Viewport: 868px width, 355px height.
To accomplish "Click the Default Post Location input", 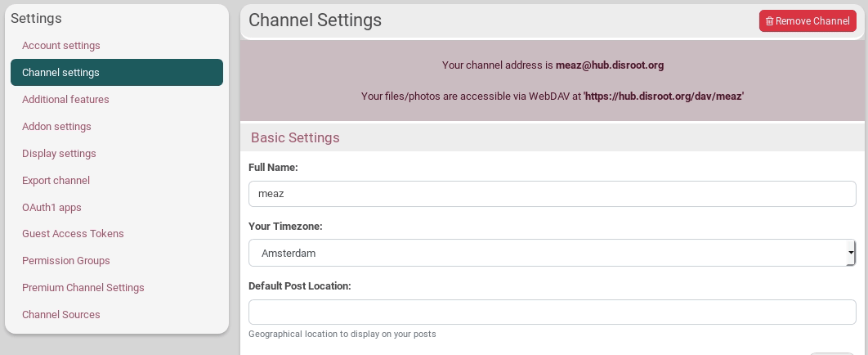I will tap(552, 312).
